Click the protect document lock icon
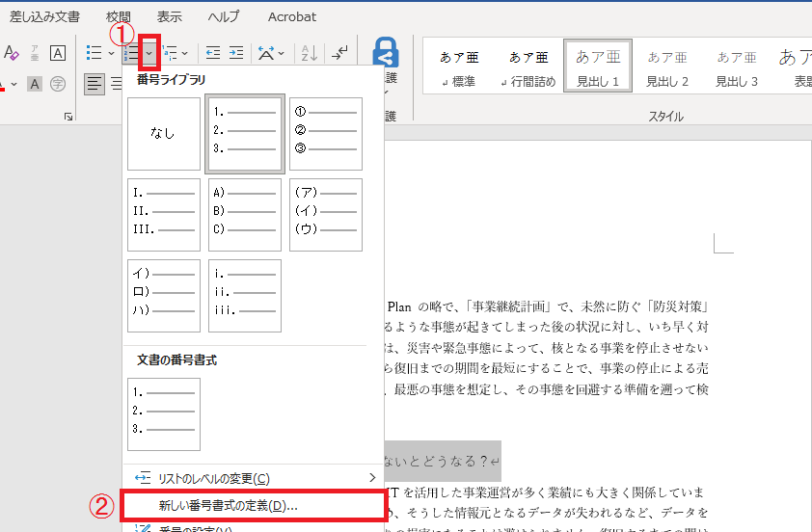The height and width of the screenshot is (532, 812). pos(386,52)
